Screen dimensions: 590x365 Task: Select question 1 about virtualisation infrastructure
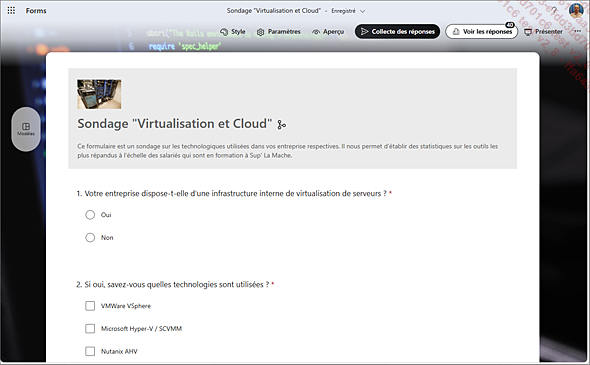[x=234, y=193]
